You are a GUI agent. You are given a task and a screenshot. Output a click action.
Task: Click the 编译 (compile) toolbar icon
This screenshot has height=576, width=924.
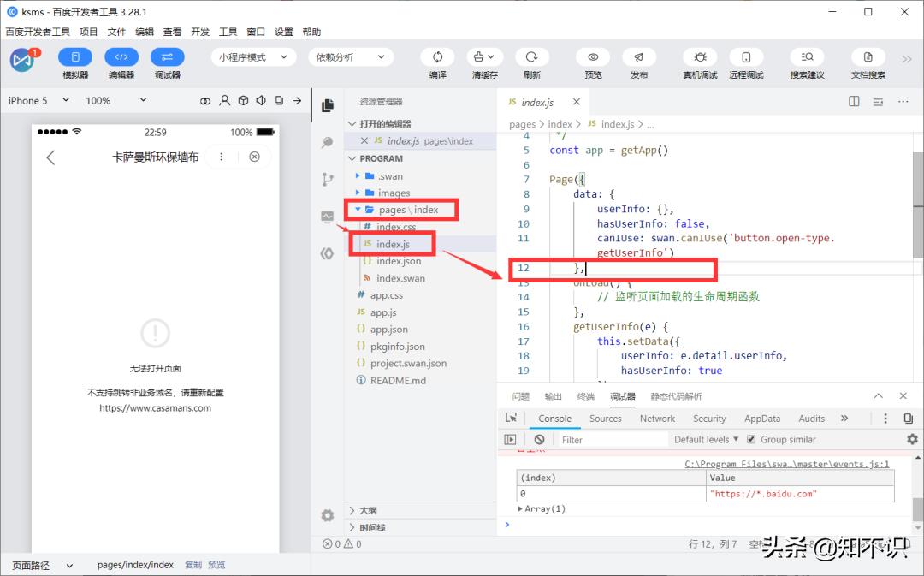(437, 57)
